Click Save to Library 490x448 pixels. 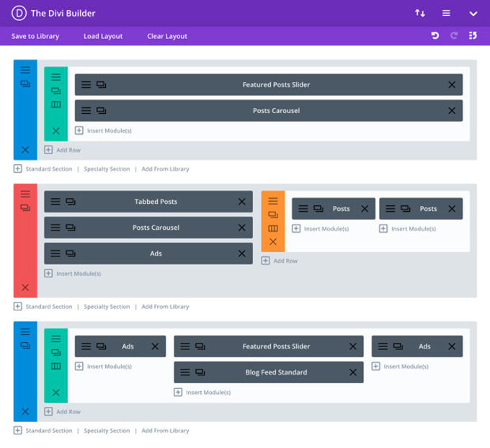(x=35, y=36)
